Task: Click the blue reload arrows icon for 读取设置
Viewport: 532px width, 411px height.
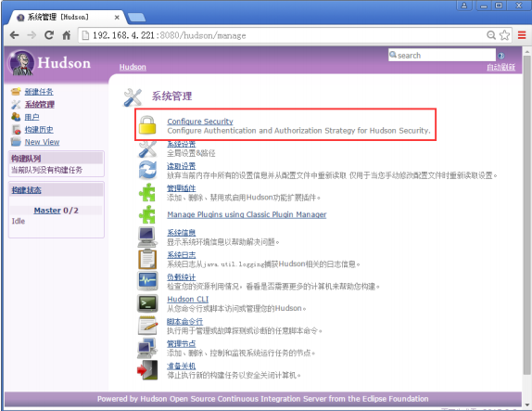Action: tap(147, 170)
